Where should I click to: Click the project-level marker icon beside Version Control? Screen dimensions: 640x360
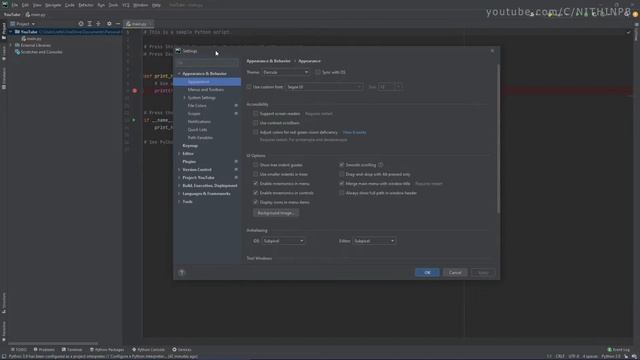236,170
